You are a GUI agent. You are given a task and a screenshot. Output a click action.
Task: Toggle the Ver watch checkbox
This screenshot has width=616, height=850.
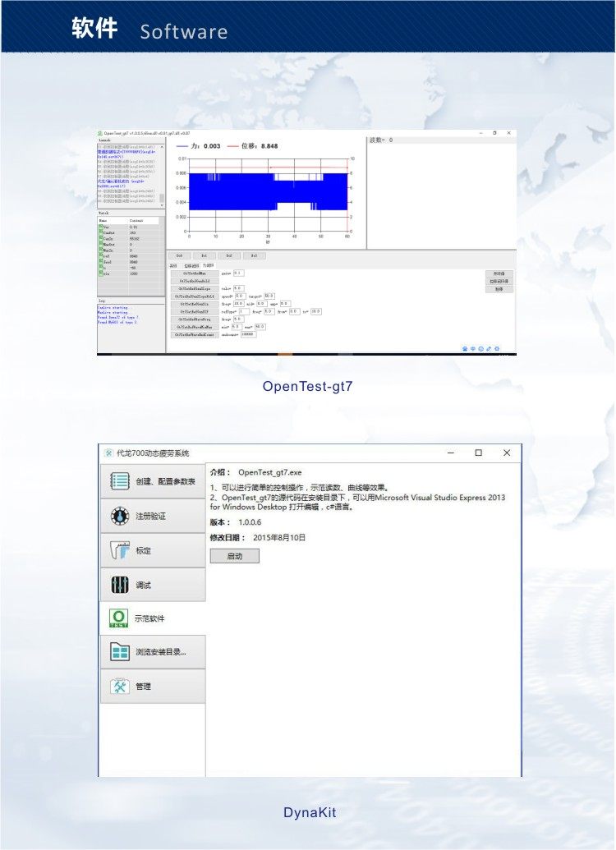[x=100, y=227]
